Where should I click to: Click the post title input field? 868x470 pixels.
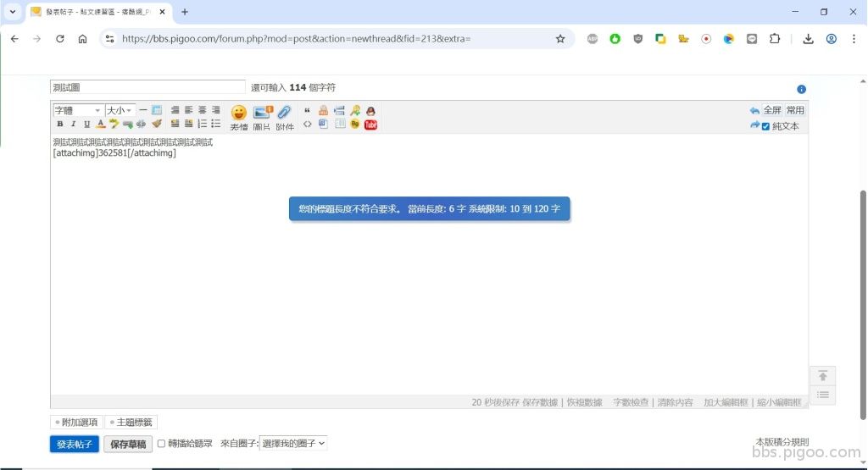pos(147,87)
